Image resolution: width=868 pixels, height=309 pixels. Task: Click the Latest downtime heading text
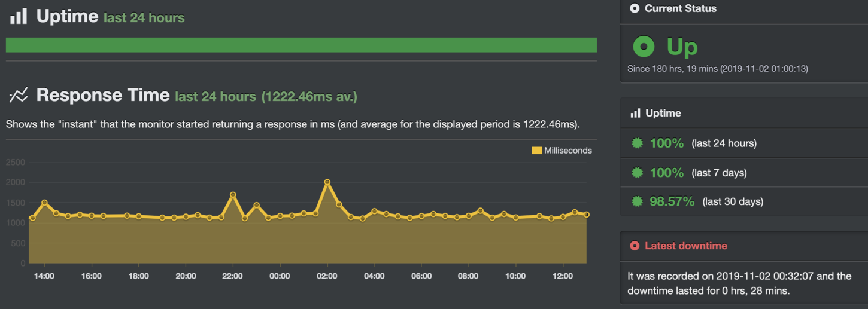point(686,246)
